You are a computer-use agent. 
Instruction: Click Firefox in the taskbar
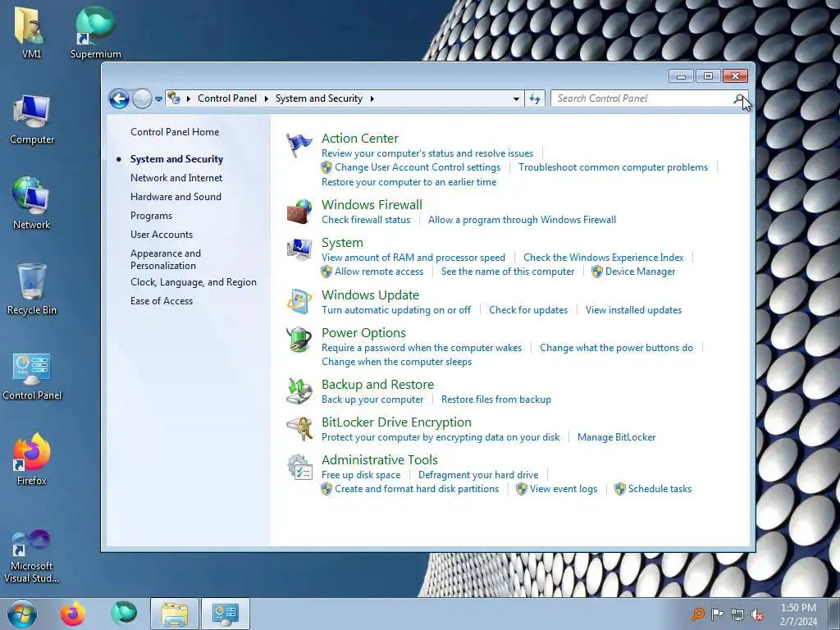(73, 614)
